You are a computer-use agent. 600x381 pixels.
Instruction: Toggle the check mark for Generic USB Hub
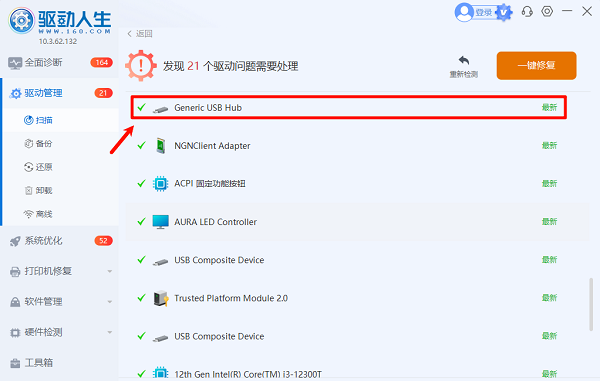point(142,107)
